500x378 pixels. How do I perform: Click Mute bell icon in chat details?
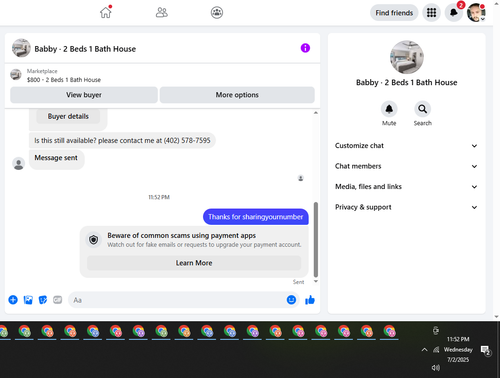389,109
